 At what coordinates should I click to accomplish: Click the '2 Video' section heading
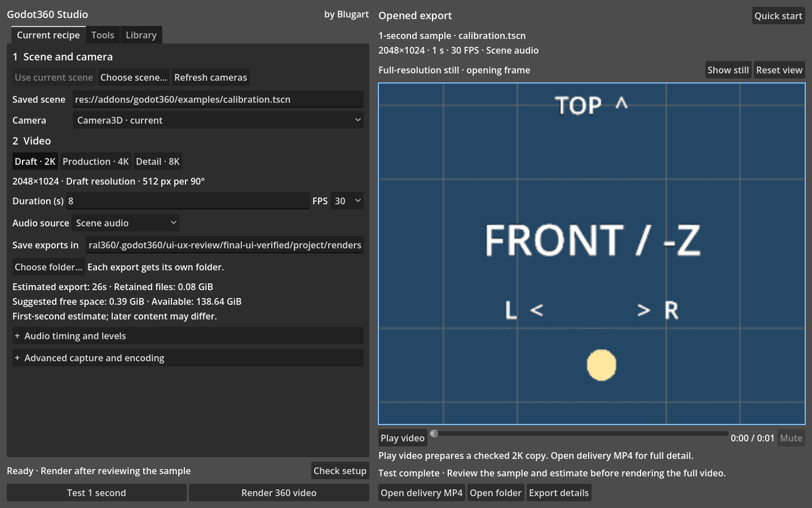coord(32,141)
